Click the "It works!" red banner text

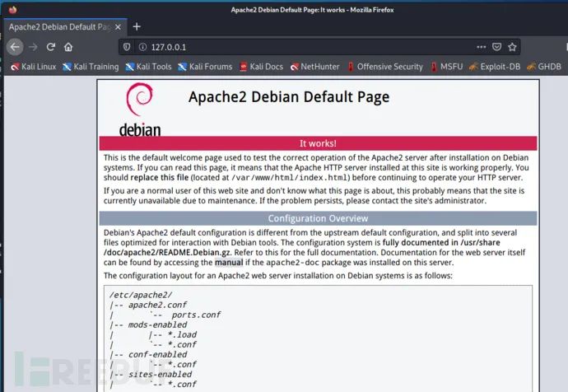(318, 143)
